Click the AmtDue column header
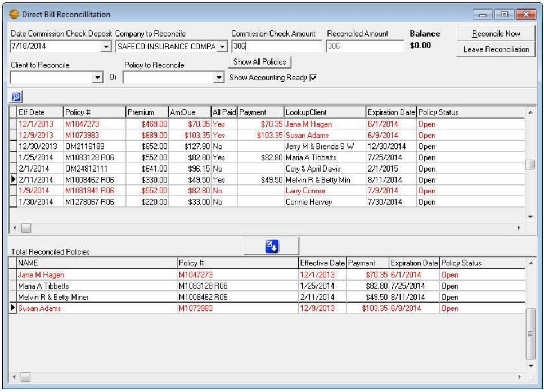The height and width of the screenshot is (392, 544). [x=190, y=112]
